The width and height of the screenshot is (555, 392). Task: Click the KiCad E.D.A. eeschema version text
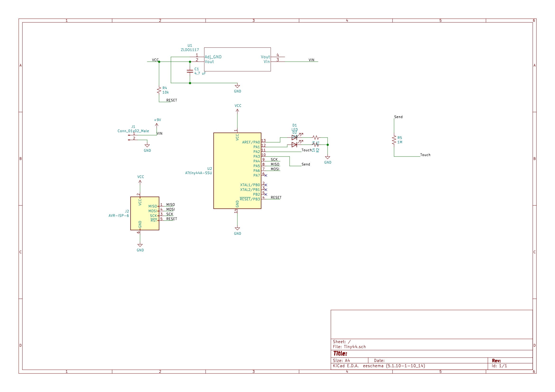coord(379,366)
